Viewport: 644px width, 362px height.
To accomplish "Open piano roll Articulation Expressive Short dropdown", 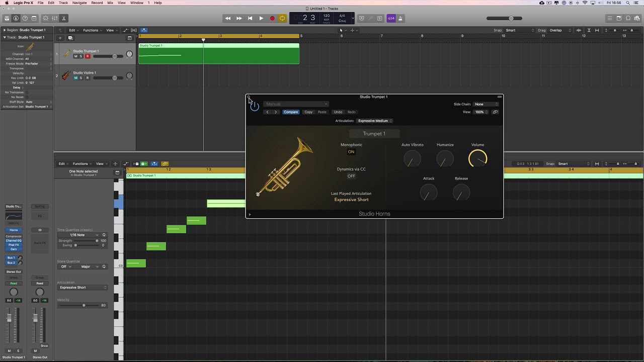I will 83,288.
